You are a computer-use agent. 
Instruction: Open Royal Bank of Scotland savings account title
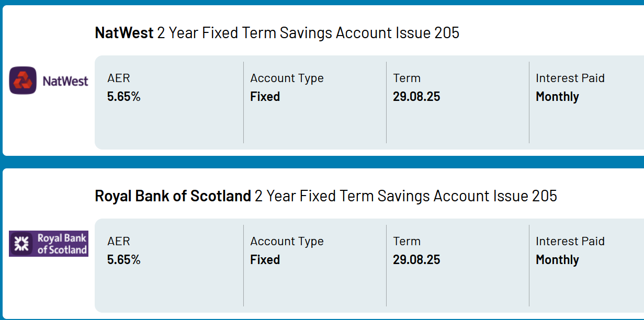point(326,196)
